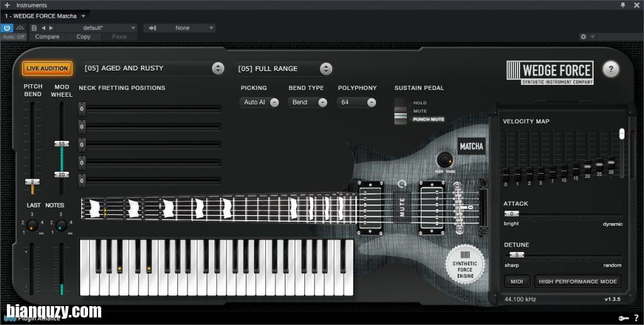
Task: Click the guitar MUTE pad between pickups
Action: click(402, 207)
